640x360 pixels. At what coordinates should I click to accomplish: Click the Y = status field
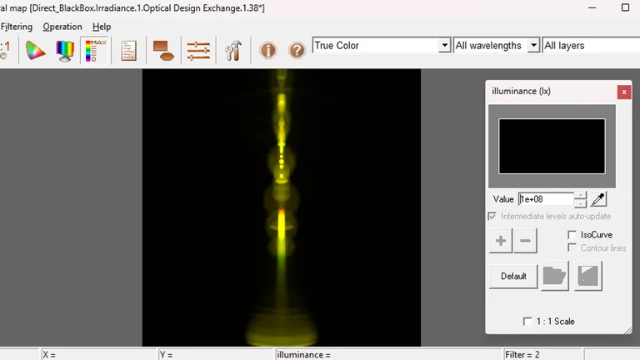[x=216, y=355]
